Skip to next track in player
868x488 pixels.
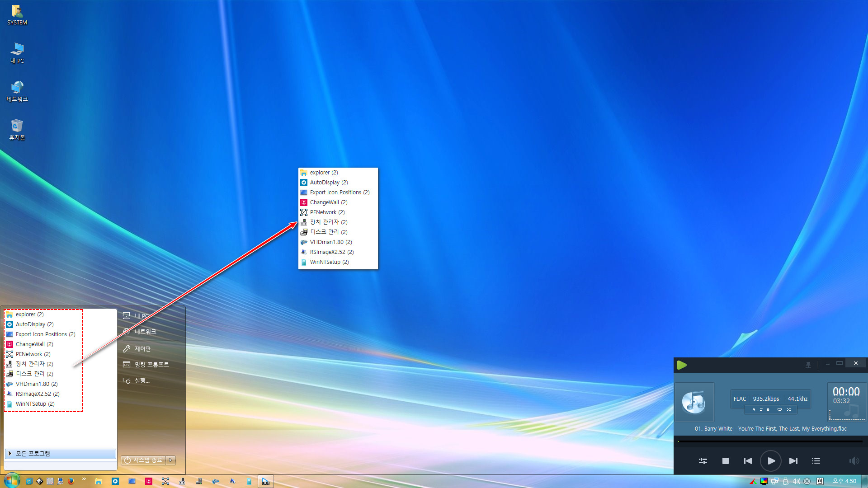[793, 461]
